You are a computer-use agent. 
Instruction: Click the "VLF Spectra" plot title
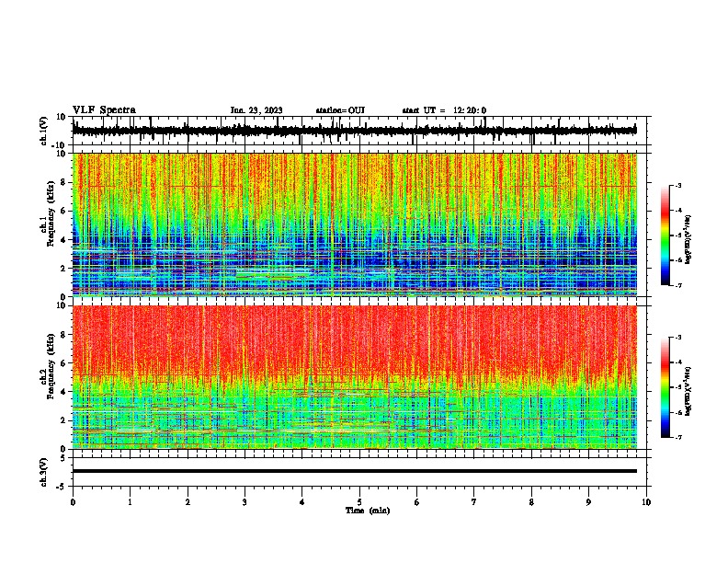[x=104, y=110]
